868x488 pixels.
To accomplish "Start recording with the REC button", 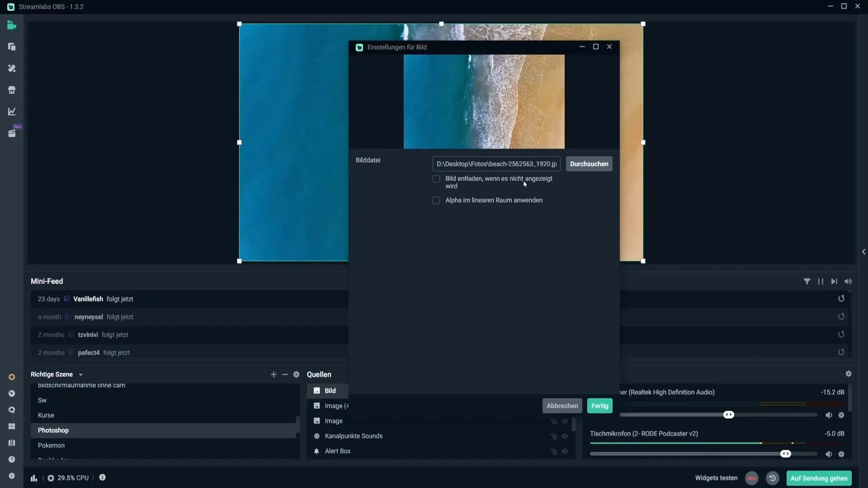I will (x=752, y=478).
